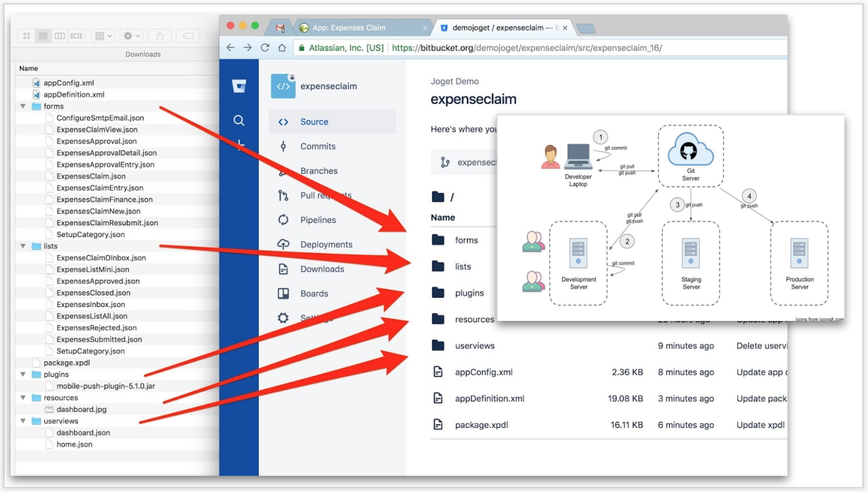Switch to the Gmail browser tab

[x=280, y=28]
